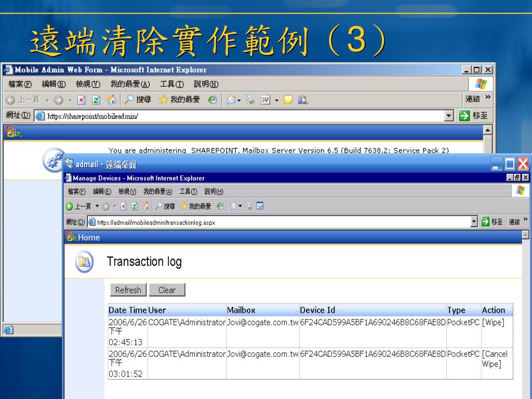Click scroll up arrow in Mobile Admin window
The image size is (532, 399).
click(x=487, y=130)
